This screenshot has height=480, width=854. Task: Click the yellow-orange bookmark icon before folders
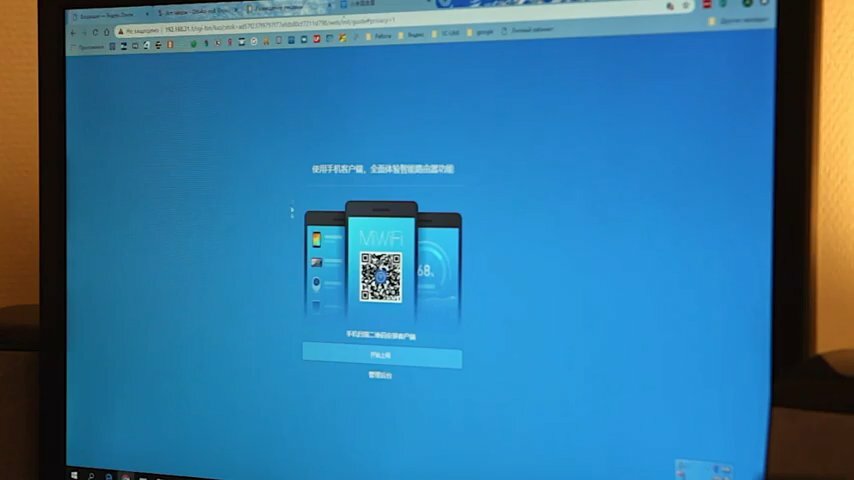pos(343,38)
